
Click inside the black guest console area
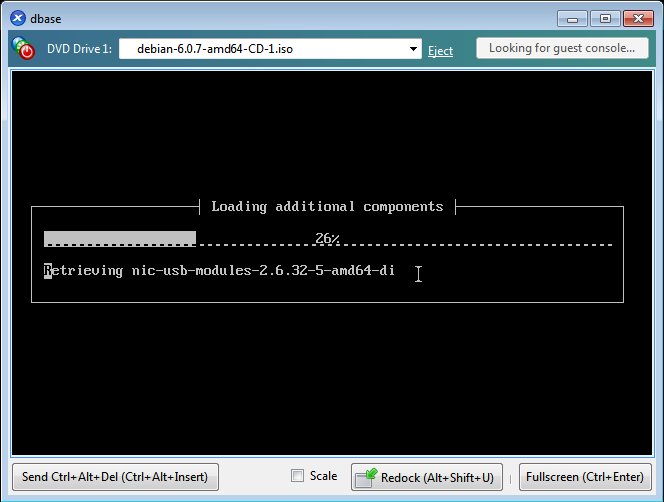coord(332,263)
